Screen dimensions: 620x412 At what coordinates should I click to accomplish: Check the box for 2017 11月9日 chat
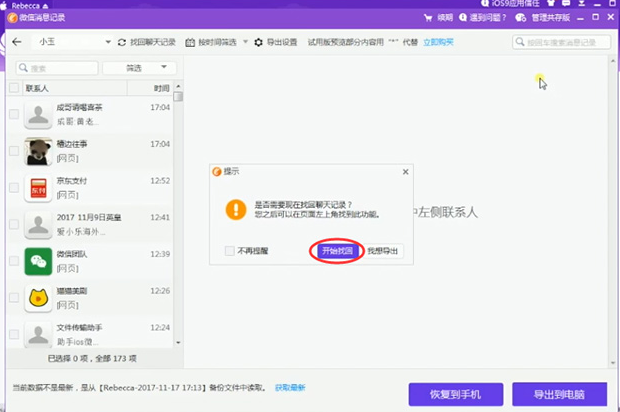pyautogui.click(x=14, y=224)
